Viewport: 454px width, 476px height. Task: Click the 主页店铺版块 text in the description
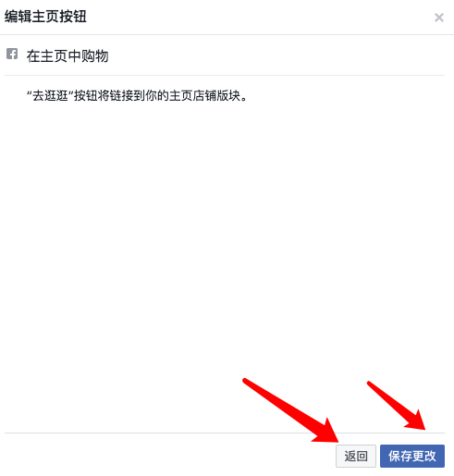(204, 95)
